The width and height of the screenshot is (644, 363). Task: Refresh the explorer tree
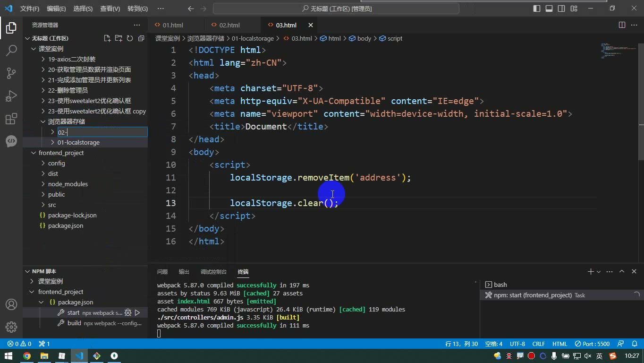click(x=130, y=38)
